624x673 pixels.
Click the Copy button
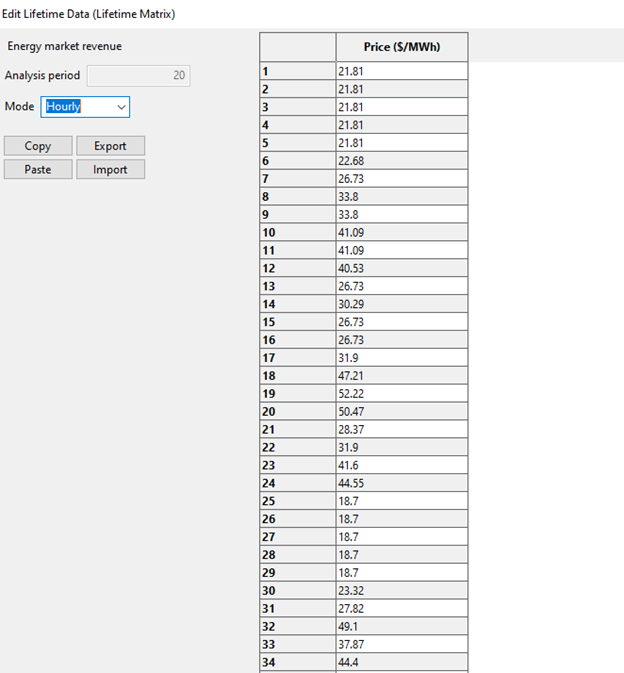tap(38, 146)
